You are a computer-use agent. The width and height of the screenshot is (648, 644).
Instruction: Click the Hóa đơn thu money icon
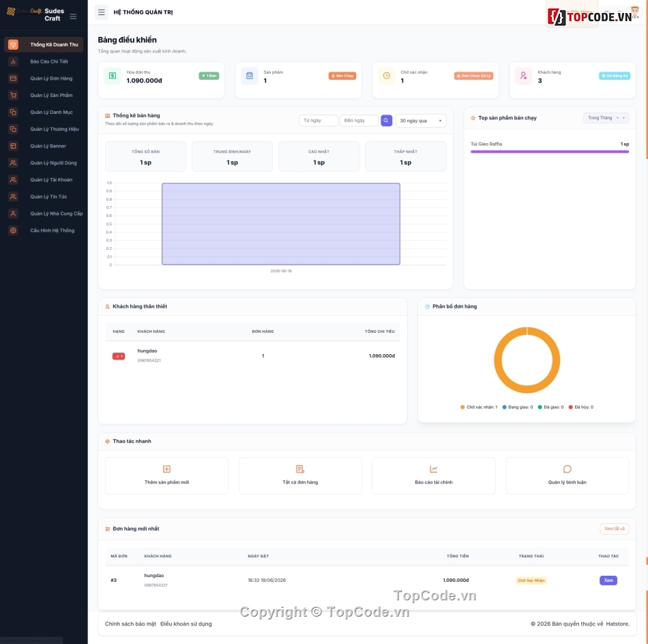pyautogui.click(x=113, y=76)
